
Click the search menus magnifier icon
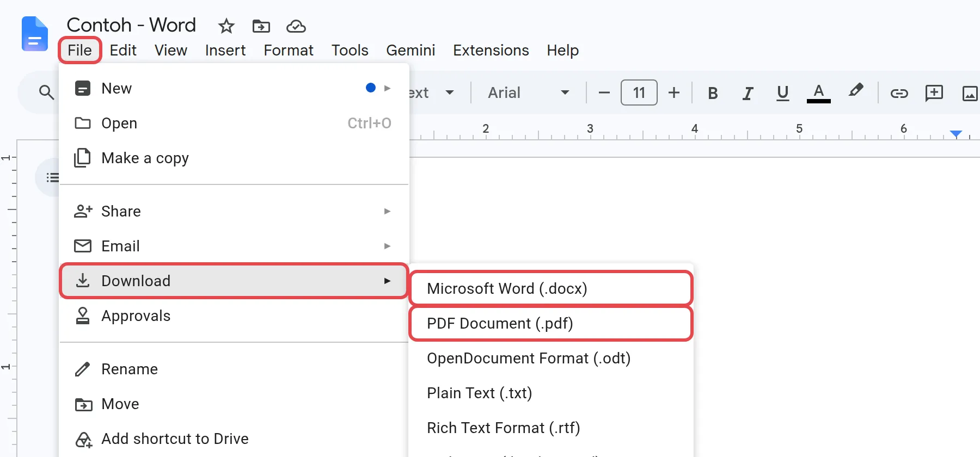pyautogui.click(x=47, y=92)
